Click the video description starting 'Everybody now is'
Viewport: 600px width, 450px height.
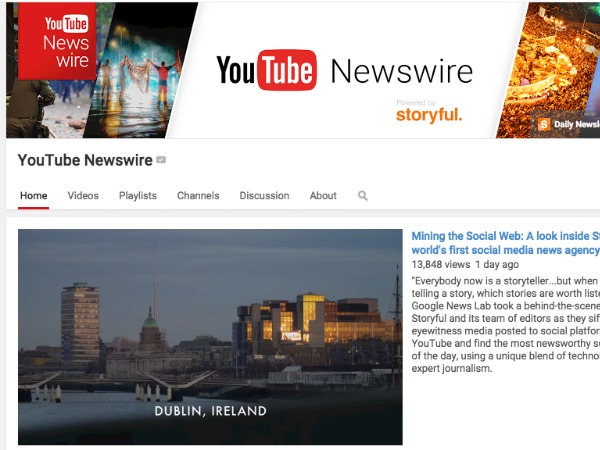[505, 324]
